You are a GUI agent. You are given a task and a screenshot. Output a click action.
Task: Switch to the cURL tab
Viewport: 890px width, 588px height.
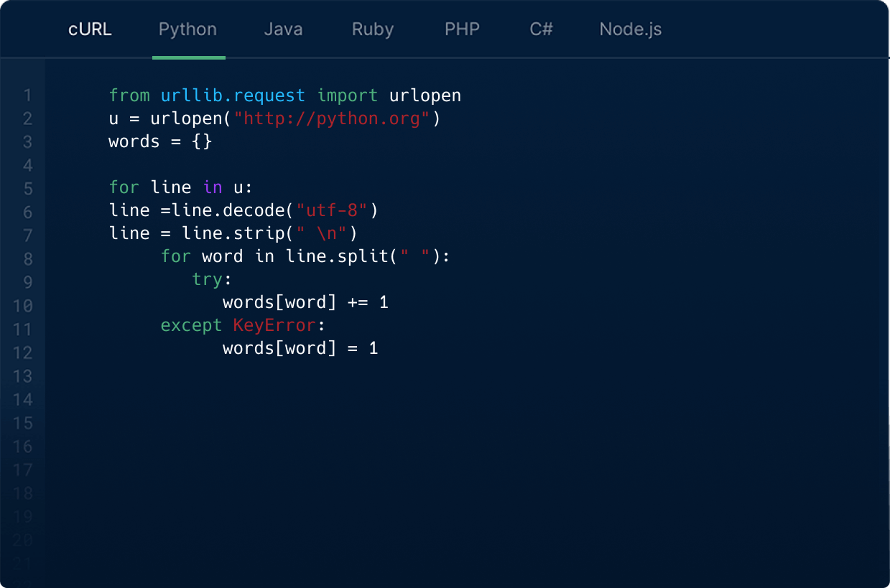(x=90, y=29)
